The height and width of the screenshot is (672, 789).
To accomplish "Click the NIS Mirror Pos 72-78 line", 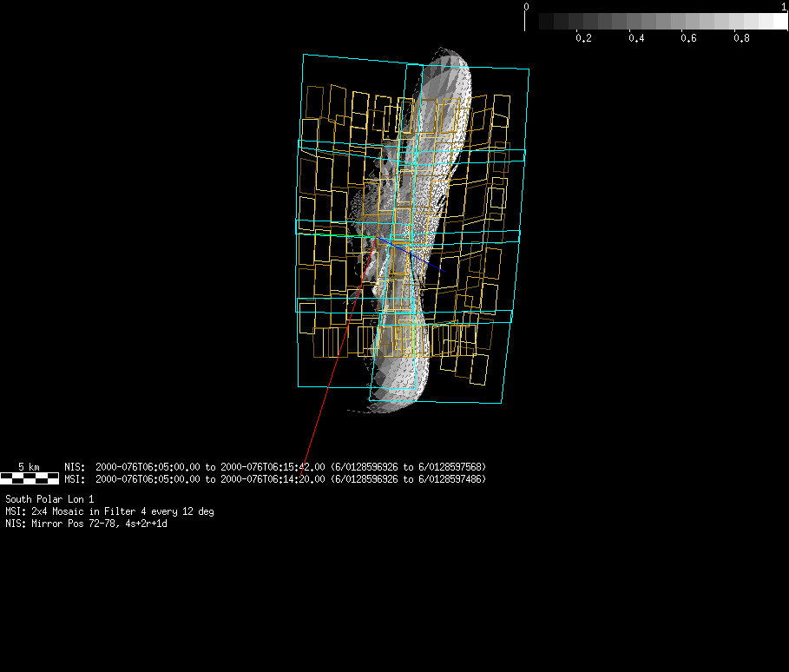I will [x=86, y=524].
